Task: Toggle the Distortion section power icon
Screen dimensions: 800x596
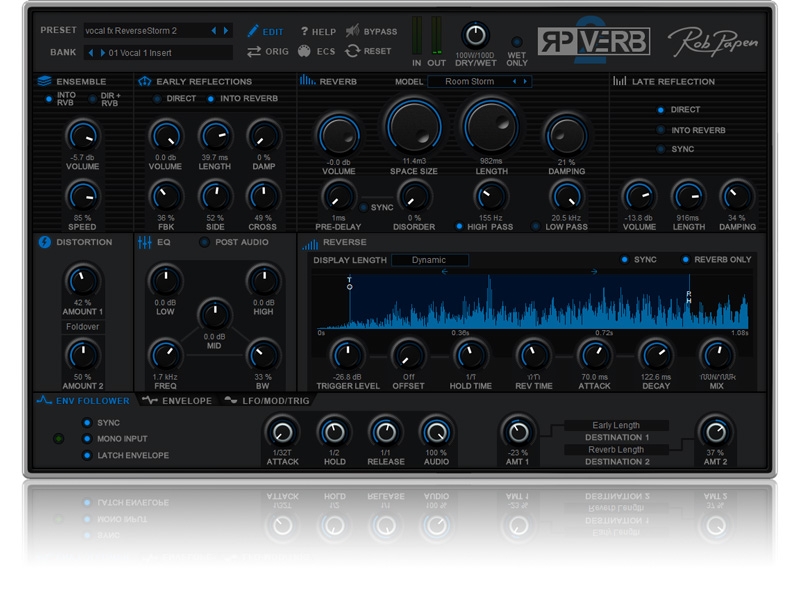Action: 45,242
